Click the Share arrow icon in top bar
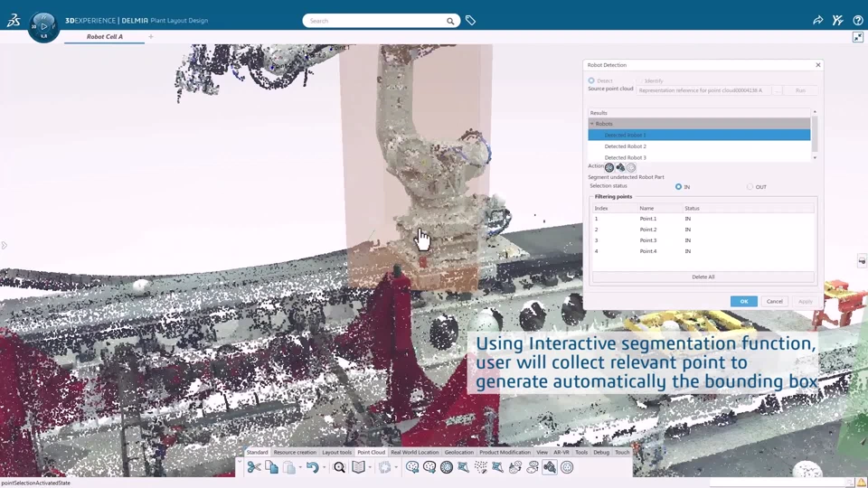This screenshot has width=868, height=488. (x=817, y=20)
